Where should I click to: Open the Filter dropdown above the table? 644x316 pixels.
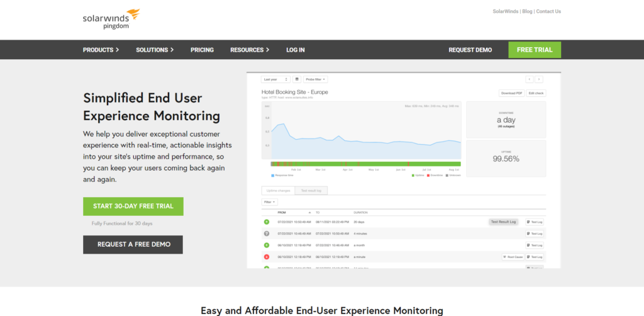270,202
